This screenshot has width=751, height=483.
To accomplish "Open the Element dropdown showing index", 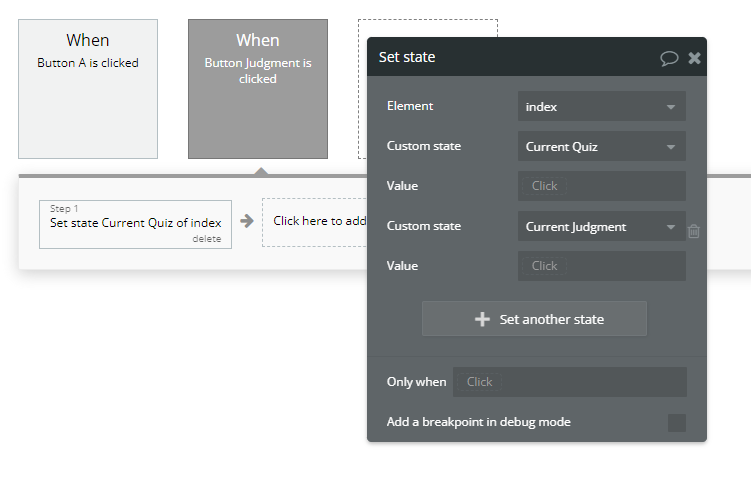I will click(x=601, y=106).
